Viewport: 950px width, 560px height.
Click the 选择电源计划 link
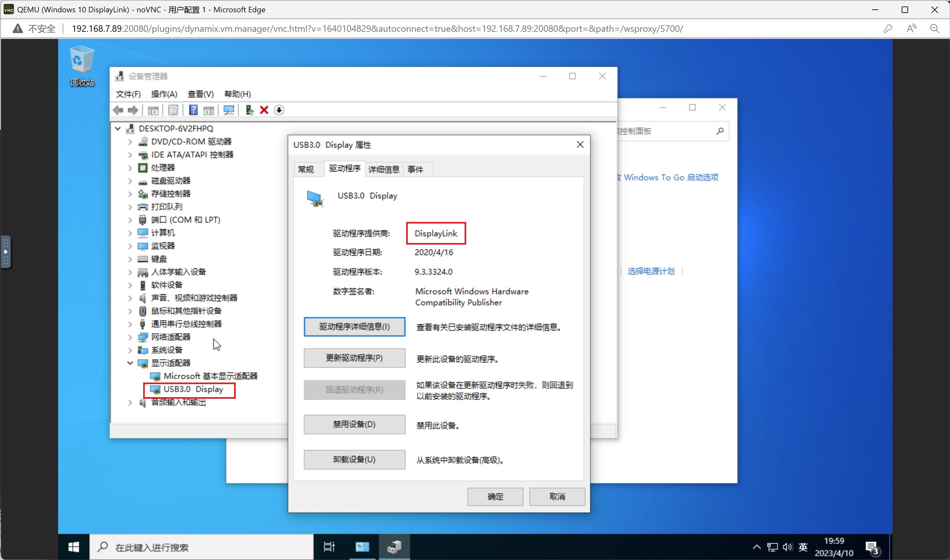pyautogui.click(x=651, y=271)
